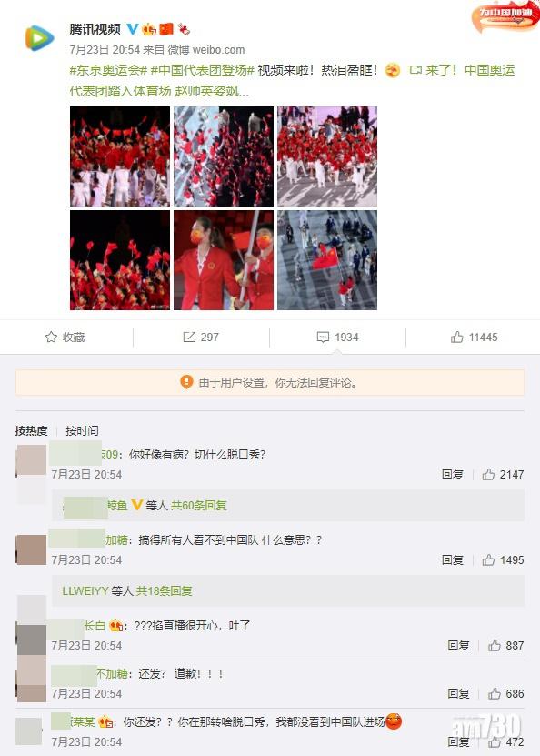Open the #东京奥运会# hashtag
The image size is (540, 756).
(108, 70)
